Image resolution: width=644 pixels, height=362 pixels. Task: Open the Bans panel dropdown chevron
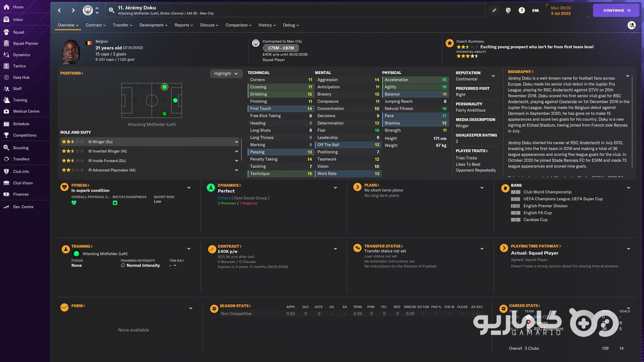coord(629,188)
